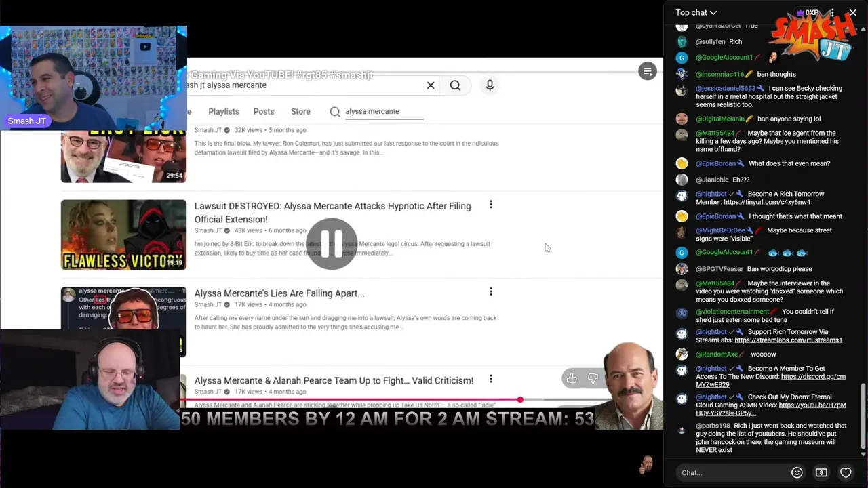
Task: Click username @parbs198
Action: (x=713, y=426)
